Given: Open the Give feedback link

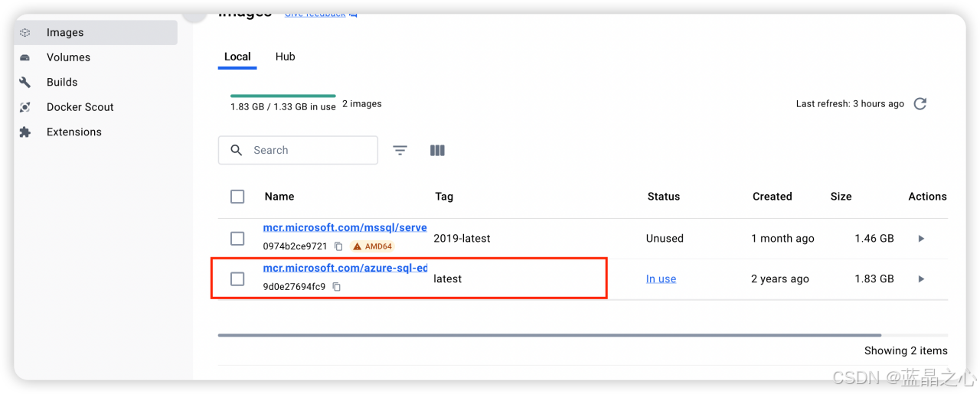Looking at the screenshot, I should (x=321, y=12).
